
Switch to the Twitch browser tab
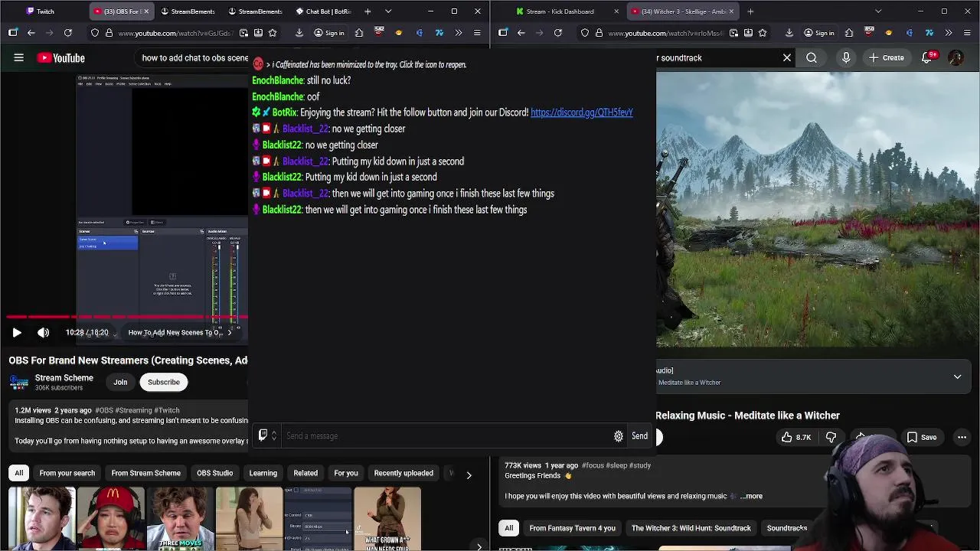click(44, 11)
